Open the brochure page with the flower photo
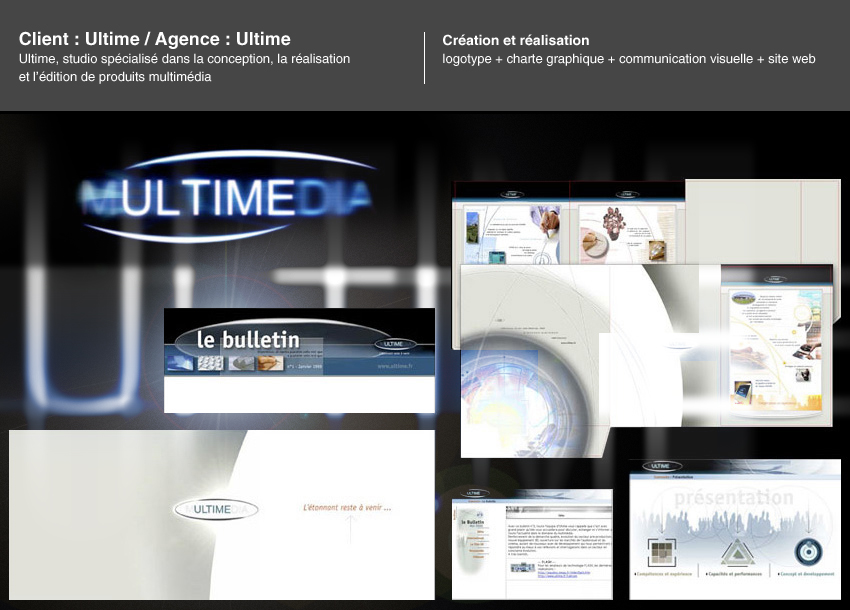The image size is (850, 610). 627,223
